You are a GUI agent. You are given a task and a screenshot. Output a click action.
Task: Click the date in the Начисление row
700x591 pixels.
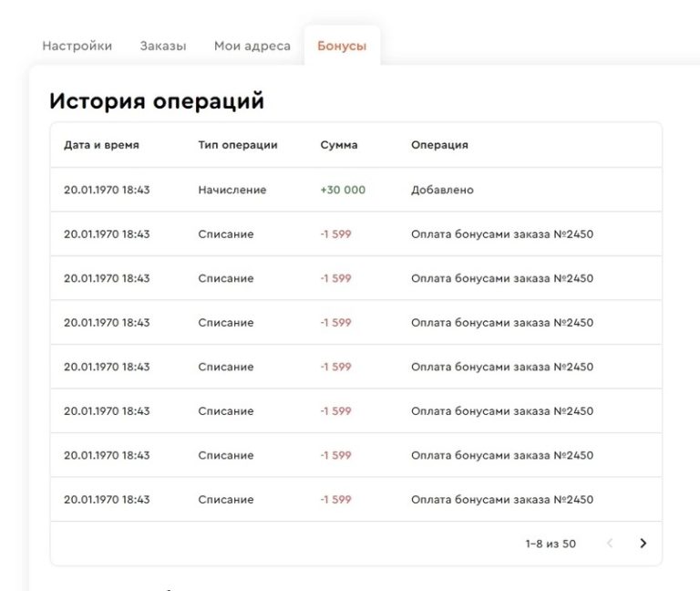(x=107, y=190)
